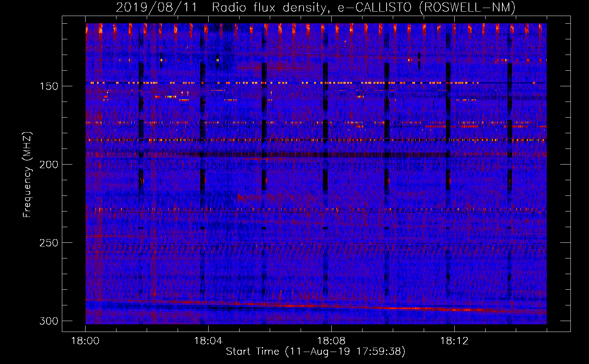This screenshot has height=364, width=589.
Task: Click the 'Start Time (11-Aug-19 17:59:38)' label
Action: 316,352
